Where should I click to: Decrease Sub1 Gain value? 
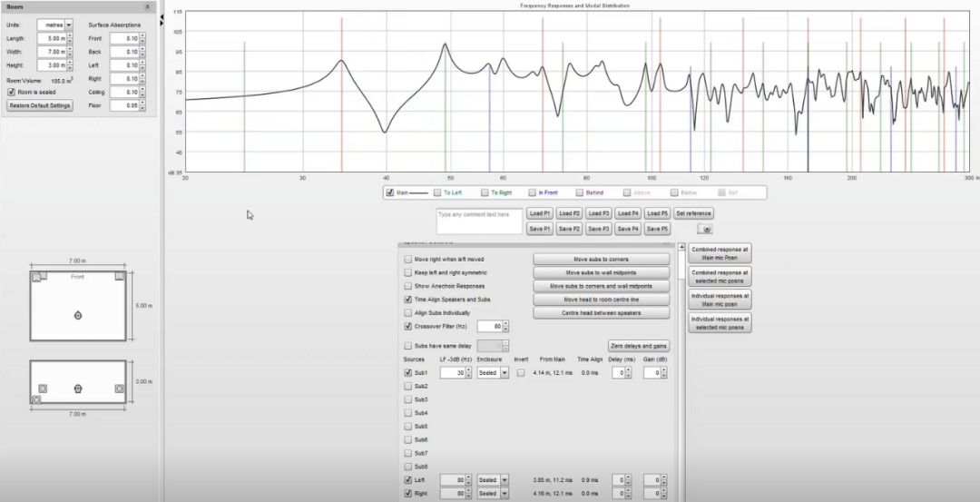pyautogui.click(x=664, y=376)
